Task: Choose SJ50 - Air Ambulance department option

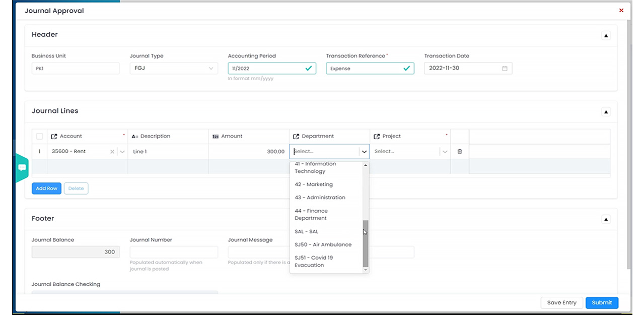Action: (x=323, y=244)
